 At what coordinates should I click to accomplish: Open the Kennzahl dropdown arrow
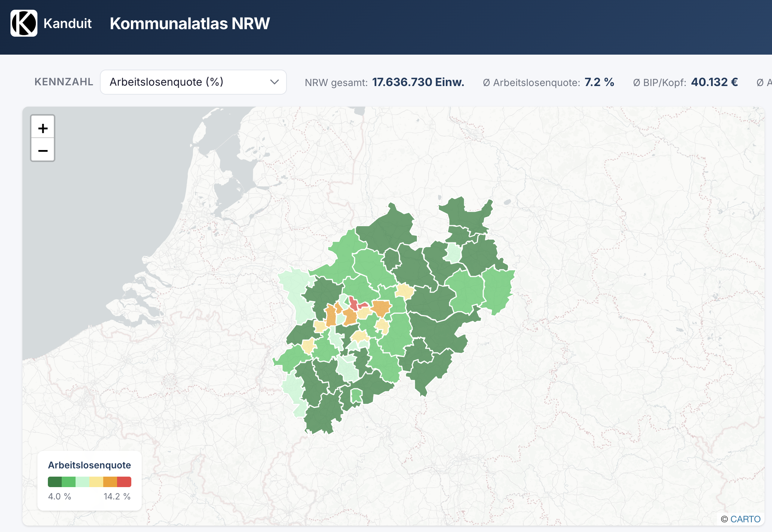[275, 82]
